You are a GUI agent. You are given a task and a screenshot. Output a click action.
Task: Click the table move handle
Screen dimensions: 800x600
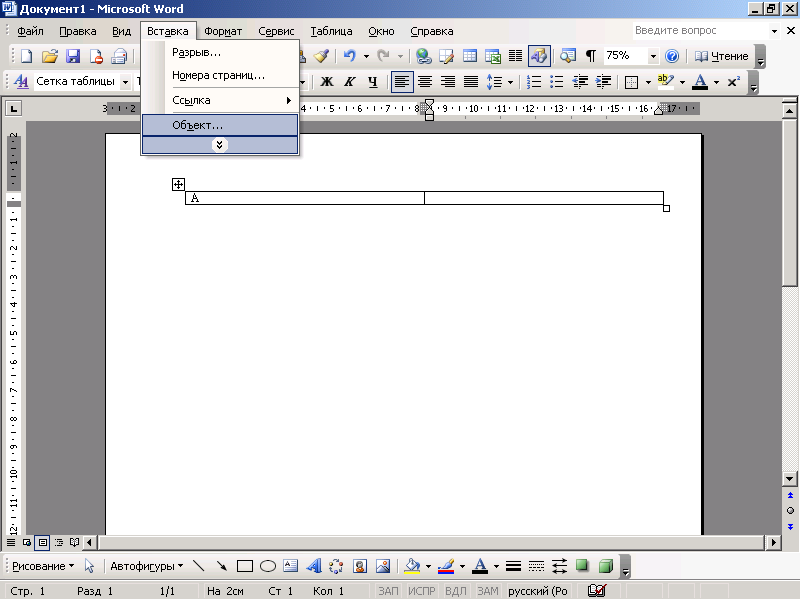click(178, 184)
